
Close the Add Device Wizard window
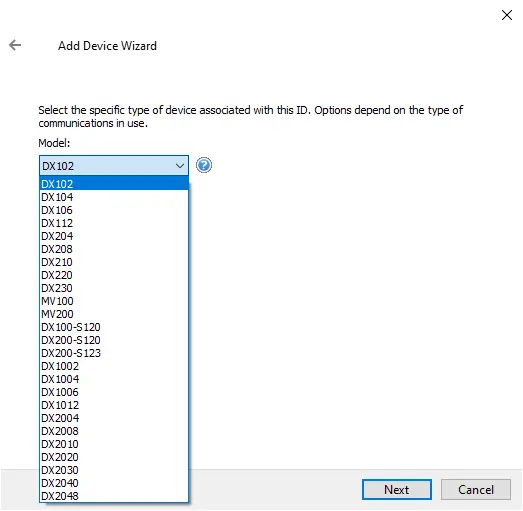(507, 15)
